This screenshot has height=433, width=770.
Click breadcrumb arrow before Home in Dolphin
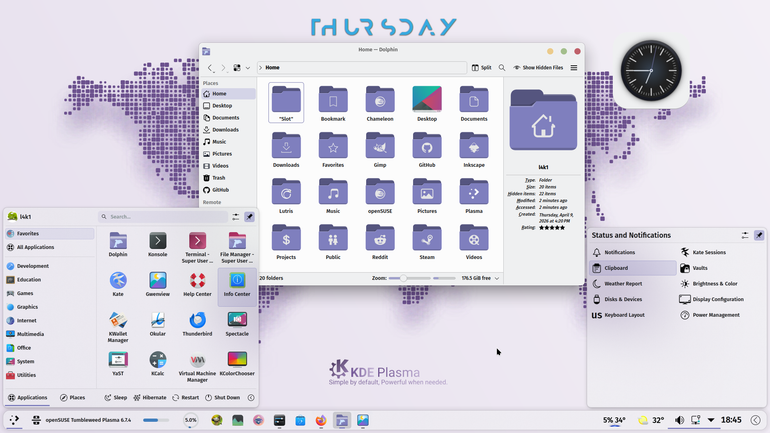point(260,68)
